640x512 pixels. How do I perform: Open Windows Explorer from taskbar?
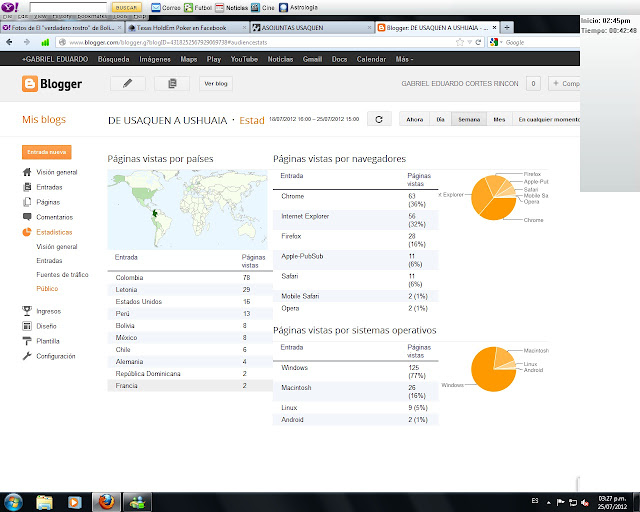click(x=44, y=502)
